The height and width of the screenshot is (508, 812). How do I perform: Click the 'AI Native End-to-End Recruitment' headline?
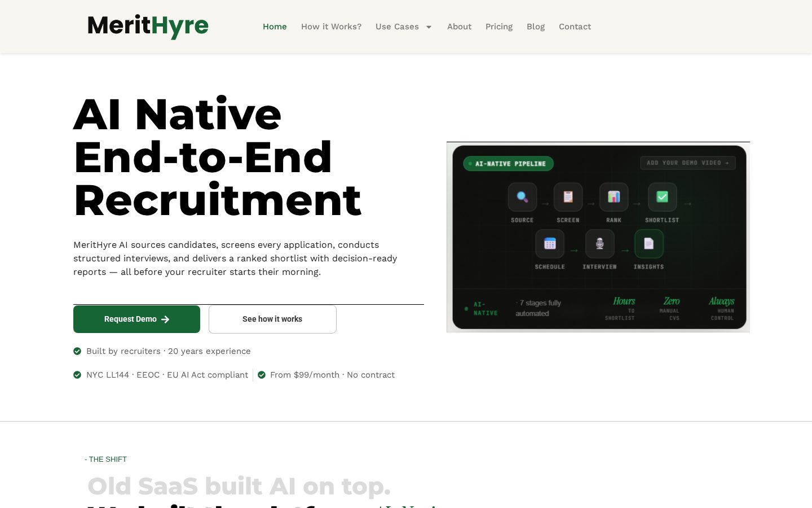click(x=218, y=157)
